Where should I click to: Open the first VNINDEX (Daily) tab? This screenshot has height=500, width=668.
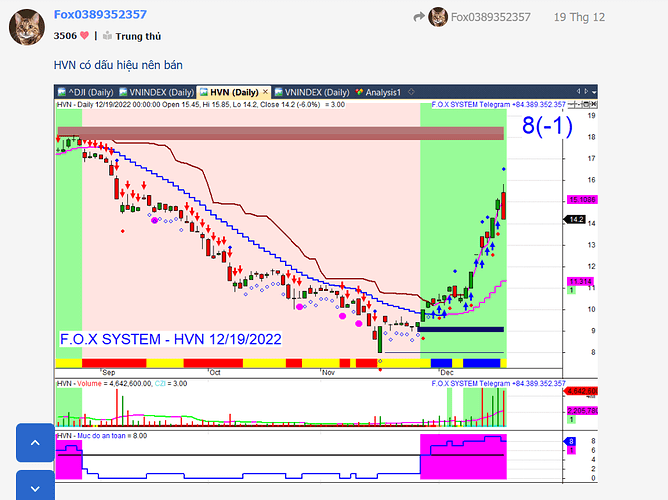(156, 92)
